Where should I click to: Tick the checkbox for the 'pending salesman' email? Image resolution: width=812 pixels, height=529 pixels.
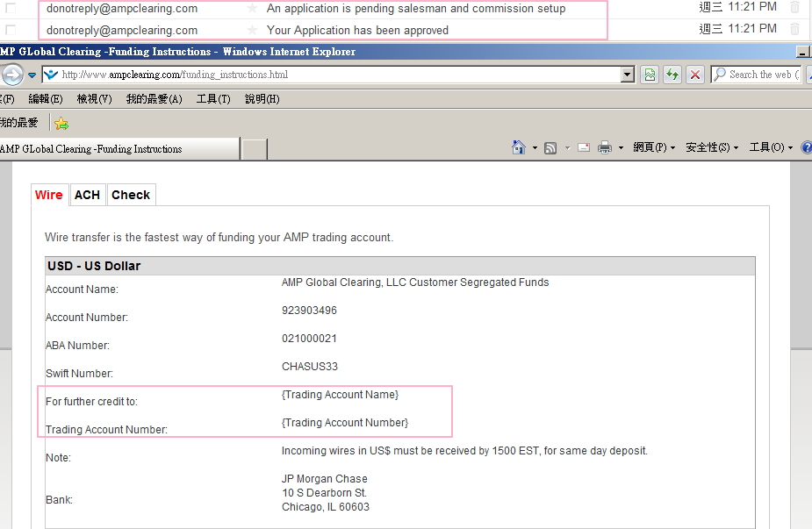coord(11,8)
